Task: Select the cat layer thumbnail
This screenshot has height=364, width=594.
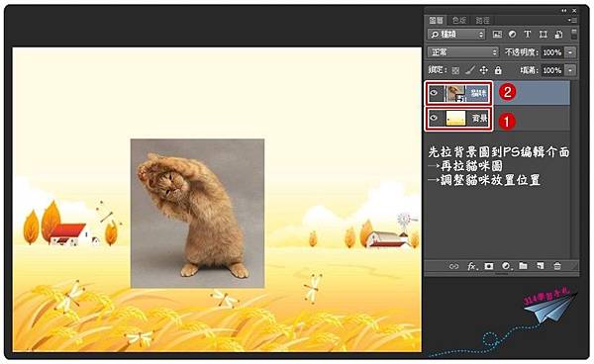Action: (456, 93)
